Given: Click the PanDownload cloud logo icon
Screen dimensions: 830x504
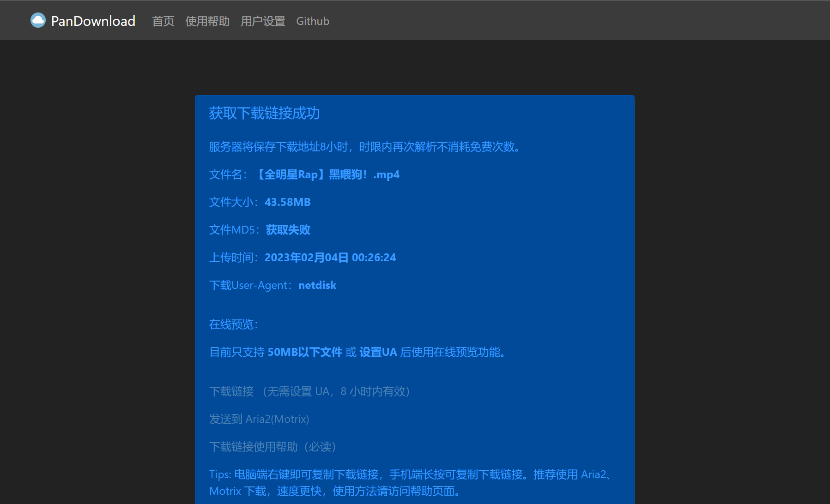Looking at the screenshot, I should pos(38,20).
